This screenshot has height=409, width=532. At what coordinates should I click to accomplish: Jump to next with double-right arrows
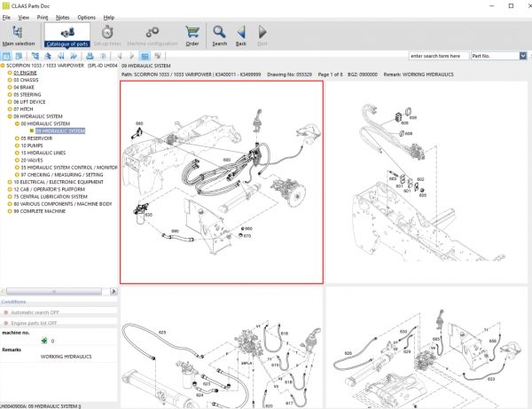tap(74, 56)
